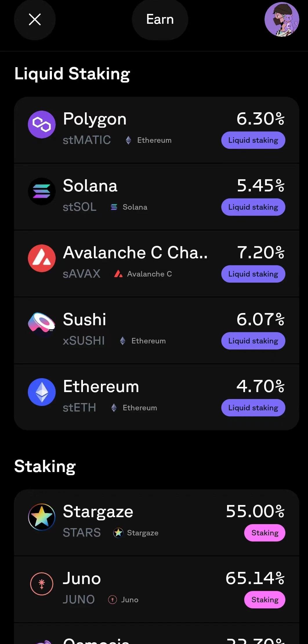
Task: Select Solana's Liquid staking button
Action: click(x=253, y=207)
